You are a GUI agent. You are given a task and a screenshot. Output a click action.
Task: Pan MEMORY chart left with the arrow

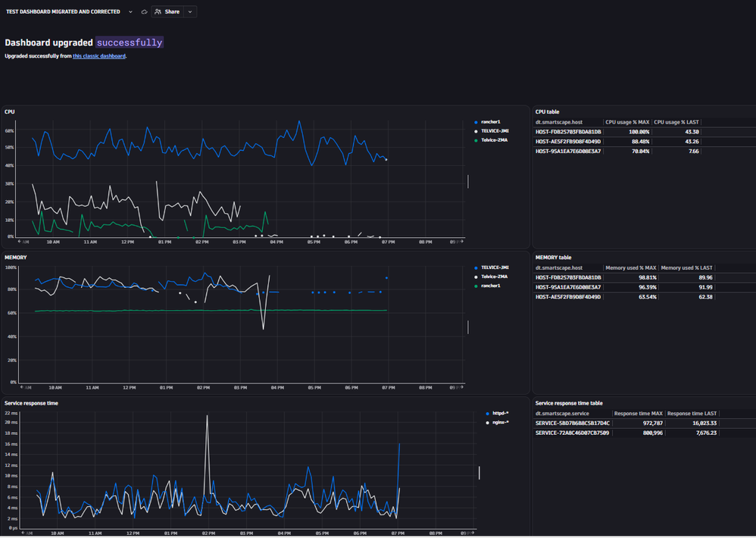click(22, 387)
